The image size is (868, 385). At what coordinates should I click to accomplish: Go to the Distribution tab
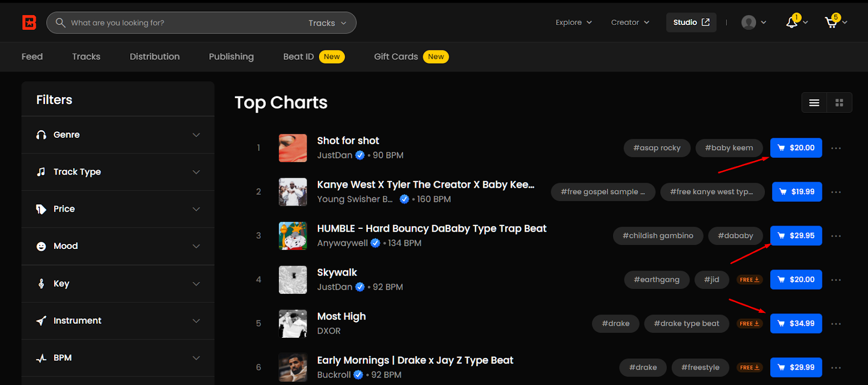[155, 56]
